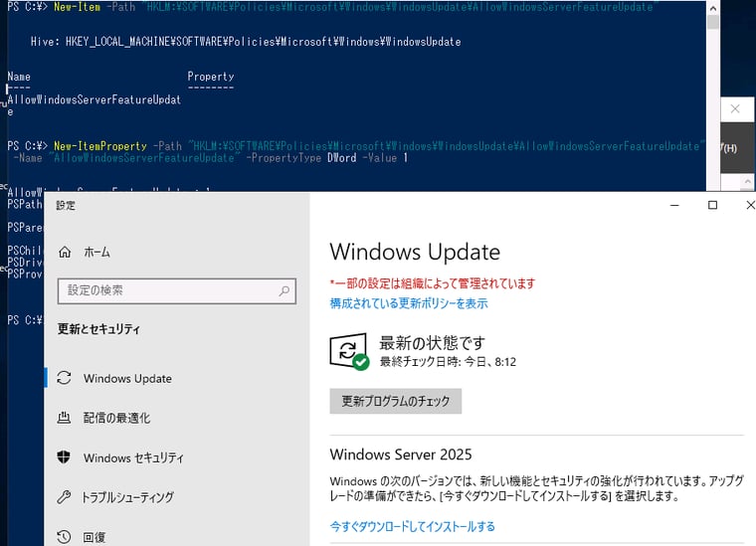The width and height of the screenshot is (756, 546).
Task: Click the 更新とセキュリティ section heading
Action: [98, 329]
